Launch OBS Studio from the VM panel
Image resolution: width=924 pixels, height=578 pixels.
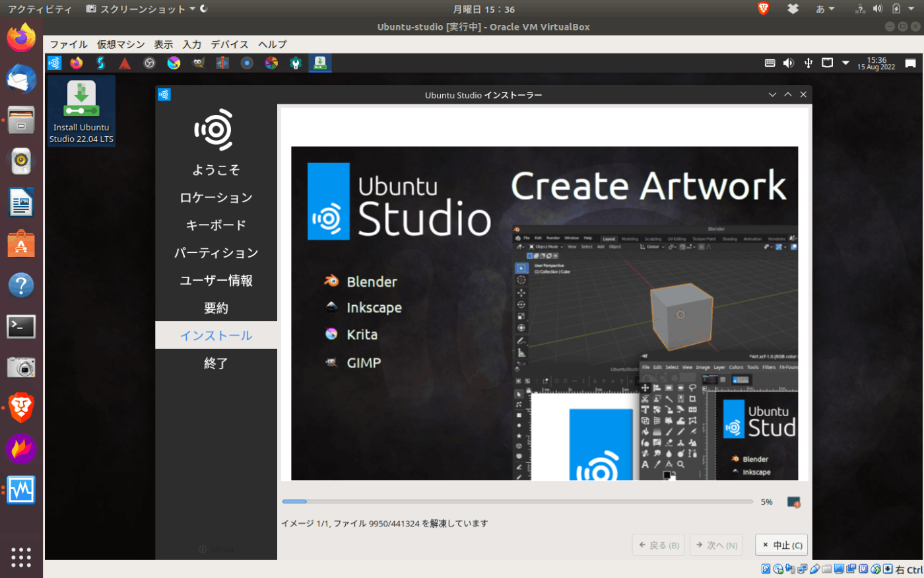click(x=149, y=63)
